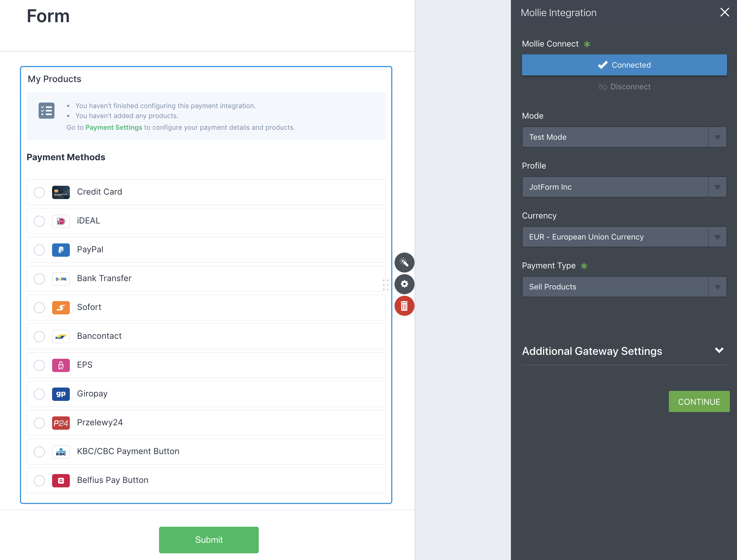Click the Payment Settings link

[x=114, y=127]
